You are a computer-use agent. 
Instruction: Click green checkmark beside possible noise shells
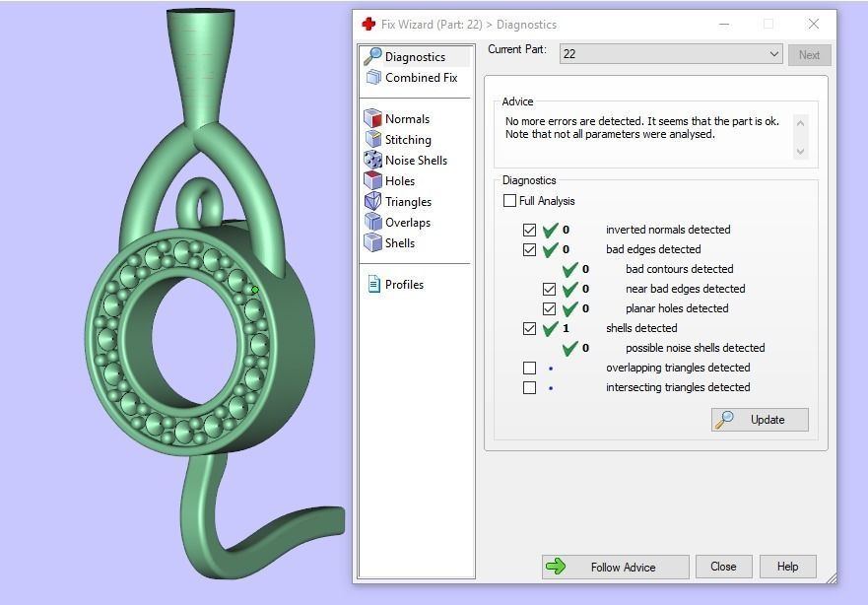point(569,348)
